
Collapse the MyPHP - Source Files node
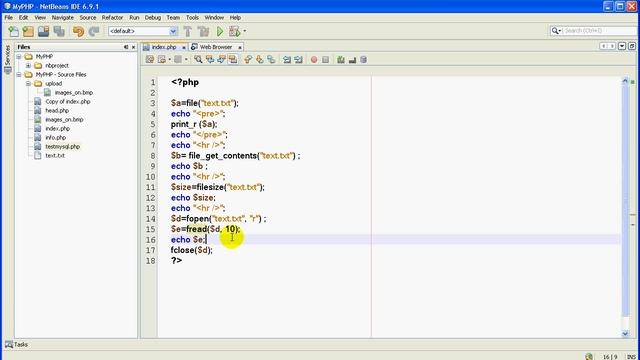[x=19, y=74]
